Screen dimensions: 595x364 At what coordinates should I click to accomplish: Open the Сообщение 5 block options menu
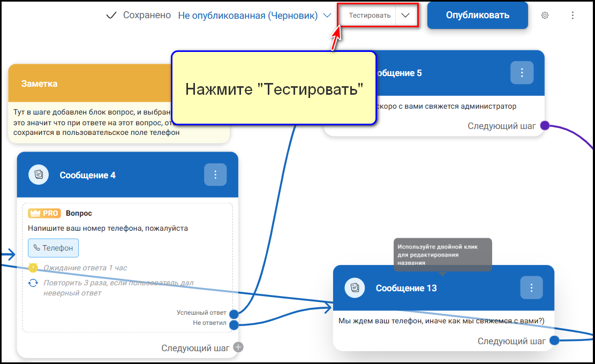(522, 73)
